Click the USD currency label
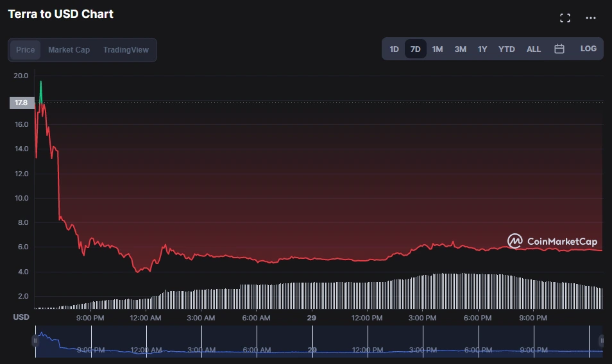This screenshot has width=612, height=364. (x=21, y=317)
